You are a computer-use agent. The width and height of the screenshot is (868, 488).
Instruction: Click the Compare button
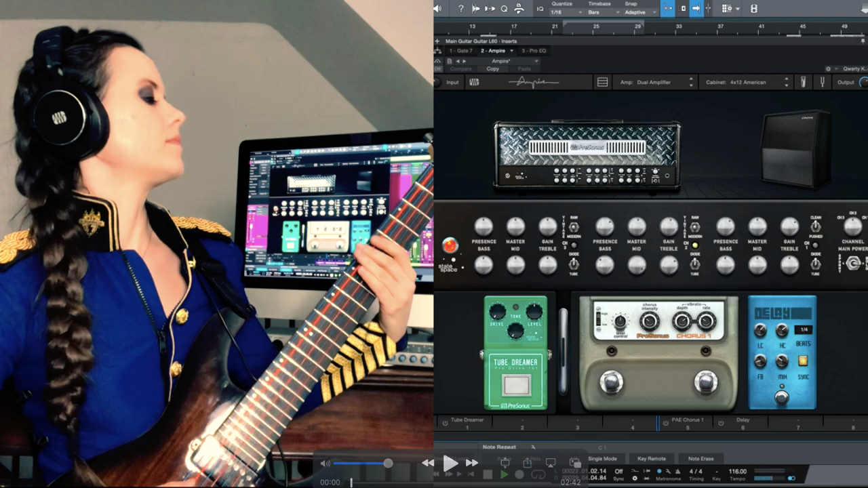click(x=460, y=68)
